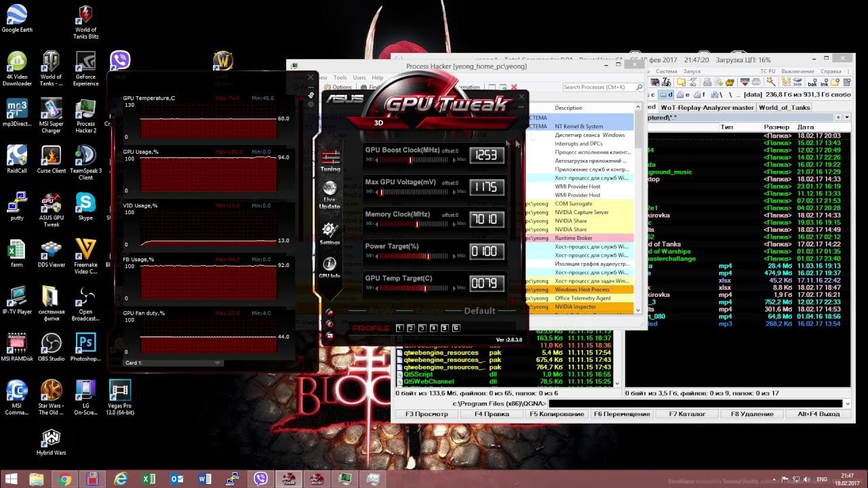Open the OBS Studio desktop icon
The image size is (868, 488).
click(51, 346)
